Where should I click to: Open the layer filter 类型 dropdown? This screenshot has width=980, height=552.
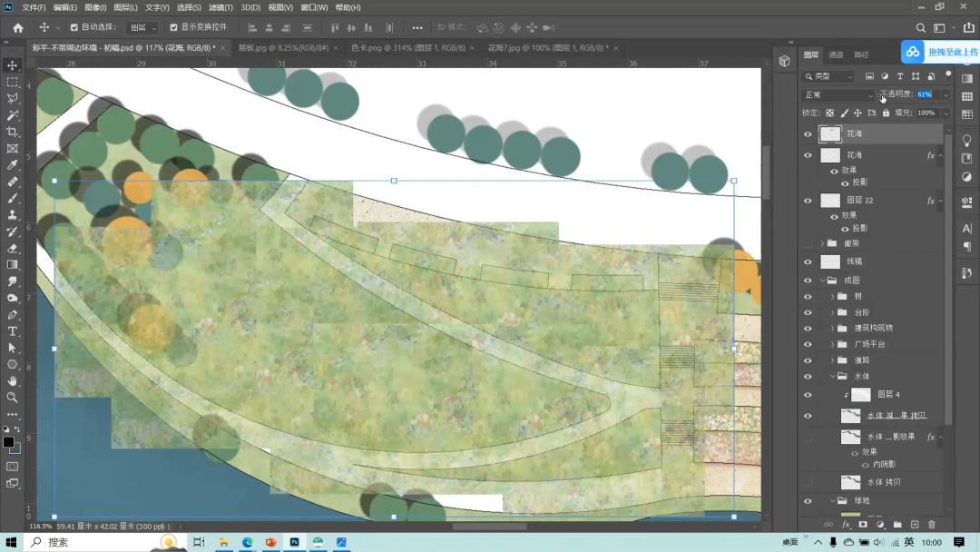pos(828,76)
